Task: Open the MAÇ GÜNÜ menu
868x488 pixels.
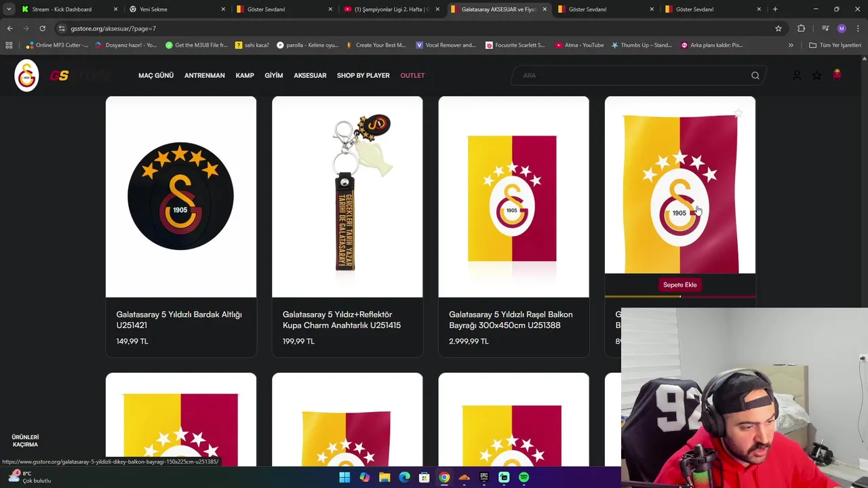Action: [156, 75]
